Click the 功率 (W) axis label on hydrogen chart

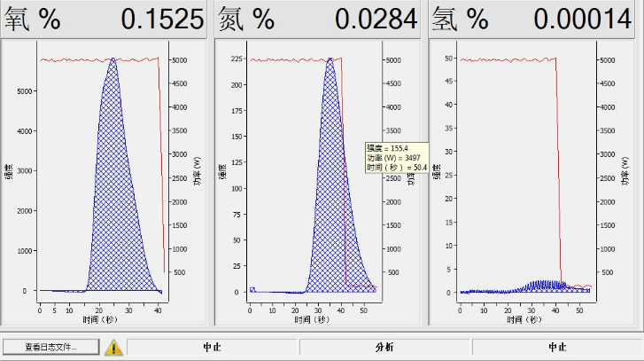point(624,173)
